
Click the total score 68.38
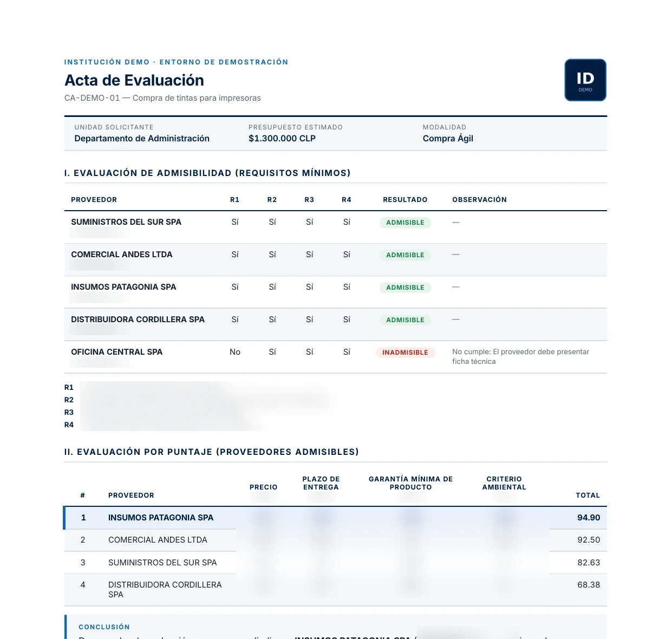click(x=589, y=585)
